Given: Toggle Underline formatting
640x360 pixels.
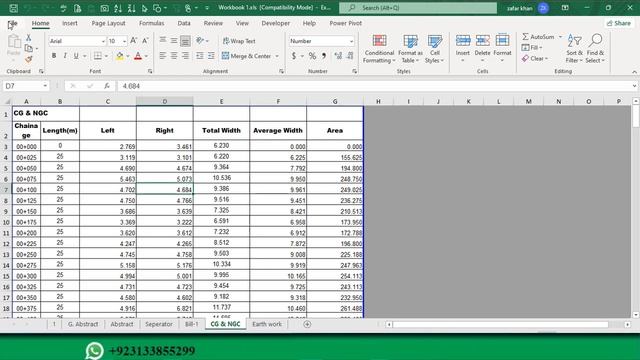Looking at the screenshot, I should coord(76,56).
